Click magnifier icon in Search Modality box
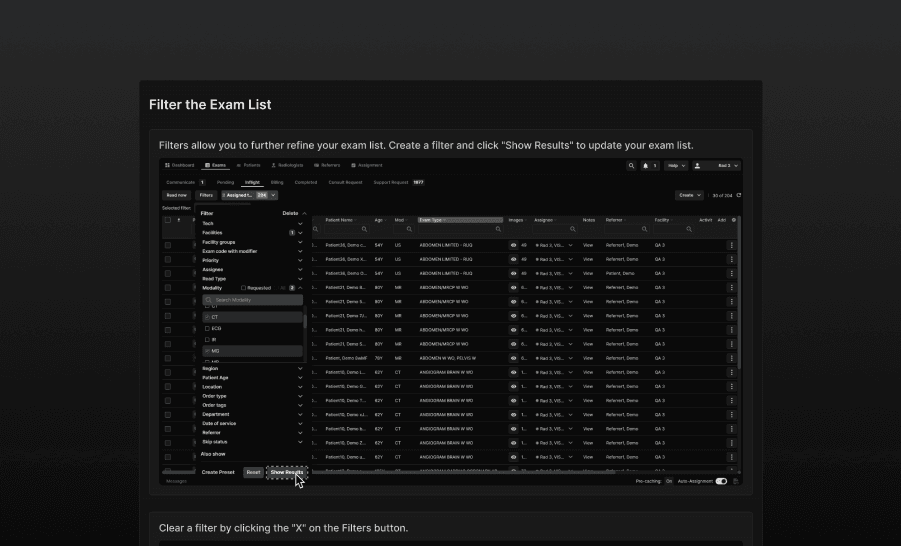This screenshot has width=901, height=546. (209, 300)
